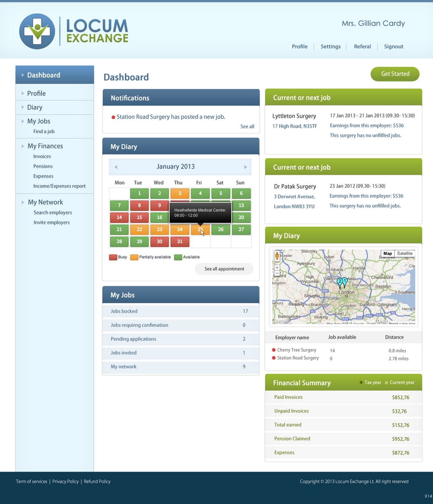The image size is (433, 504).
Task: Select January 30 on the calendar
Action: click(x=159, y=242)
